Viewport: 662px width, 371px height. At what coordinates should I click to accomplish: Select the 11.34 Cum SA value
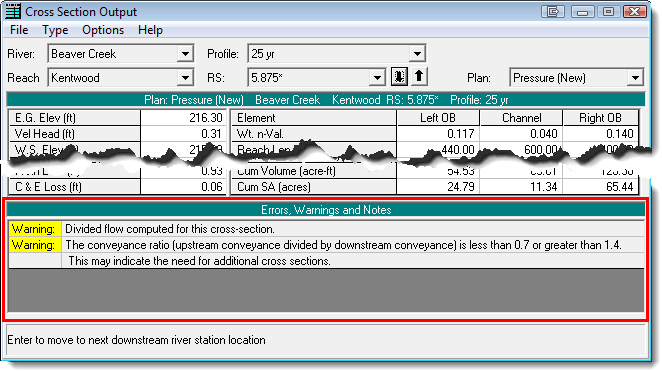pos(521,187)
